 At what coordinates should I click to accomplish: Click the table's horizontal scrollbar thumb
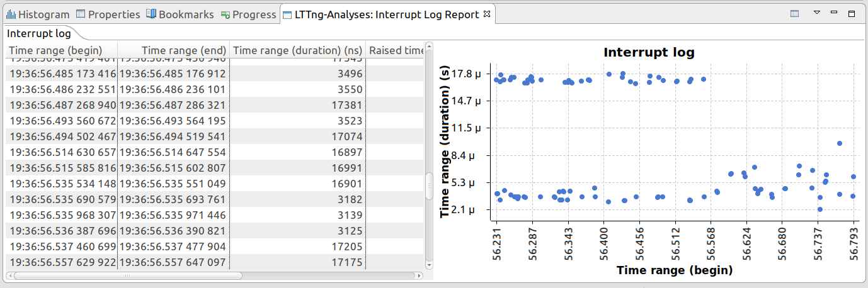coord(127,275)
